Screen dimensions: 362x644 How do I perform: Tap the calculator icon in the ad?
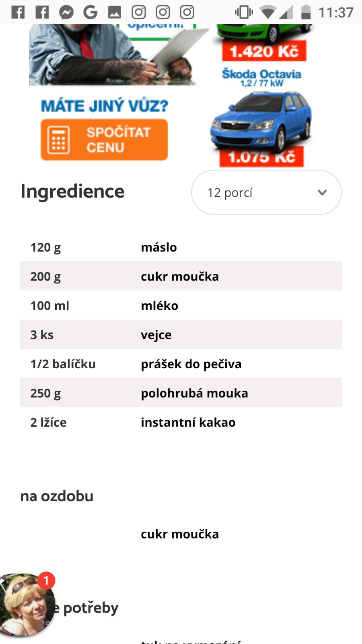click(x=59, y=140)
